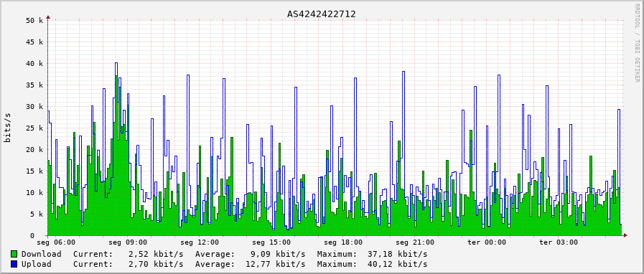Click the seg 18:00 time axis label
Viewport: 644px width, 274px height.
(343, 242)
